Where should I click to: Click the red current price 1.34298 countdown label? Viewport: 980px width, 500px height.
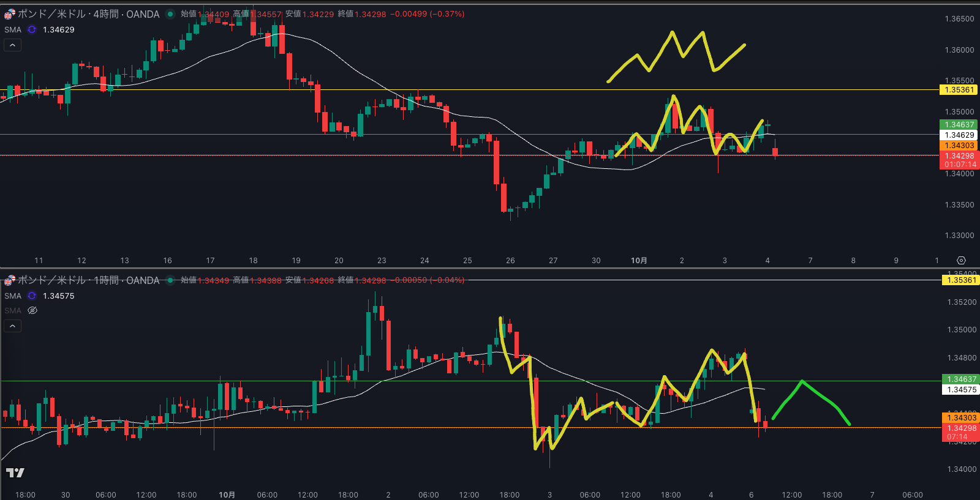click(959, 160)
